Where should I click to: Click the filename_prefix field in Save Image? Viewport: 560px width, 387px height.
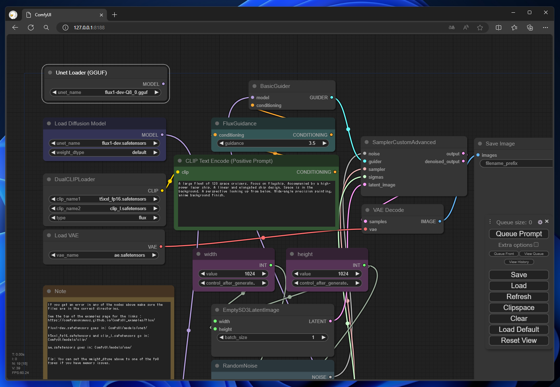(516, 164)
